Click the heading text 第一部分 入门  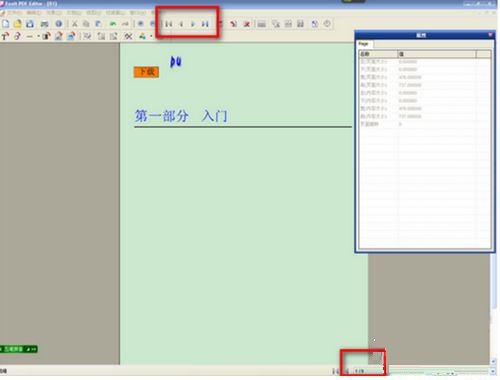pyautogui.click(x=181, y=116)
